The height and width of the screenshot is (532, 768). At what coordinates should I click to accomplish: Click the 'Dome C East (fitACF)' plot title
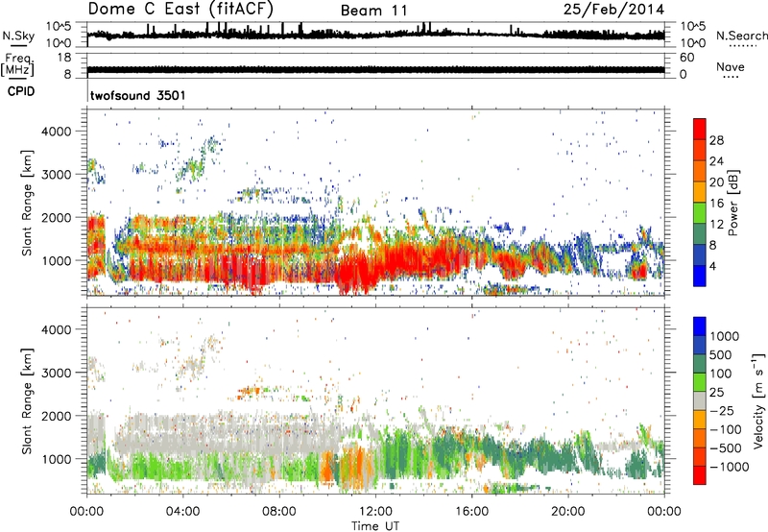(x=180, y=9)
